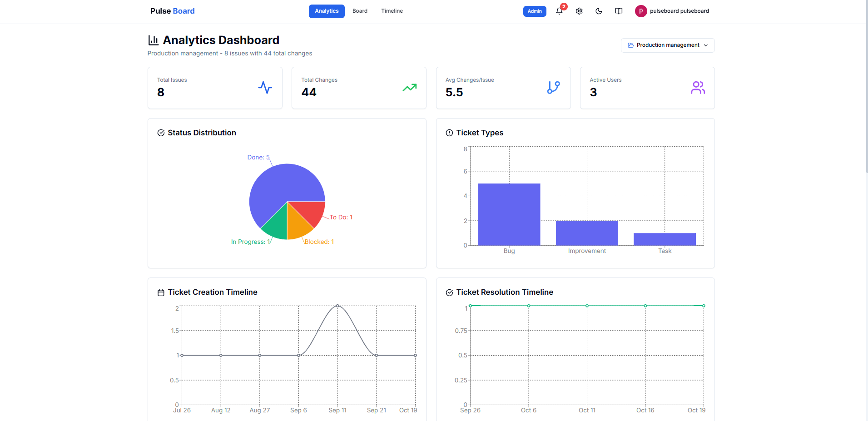Click the Total Changes trending arrow icon
The width and height of the screenshot is (868, 421).
tap(409, 88)
